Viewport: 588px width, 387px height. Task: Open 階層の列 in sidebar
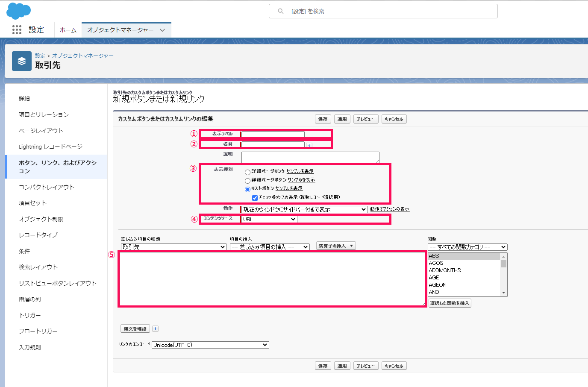(30, 299)
